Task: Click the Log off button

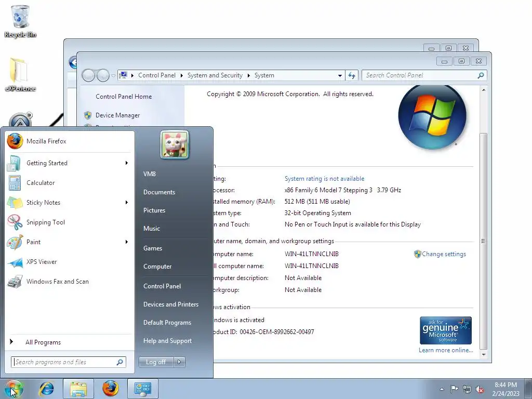Action: 156,362
